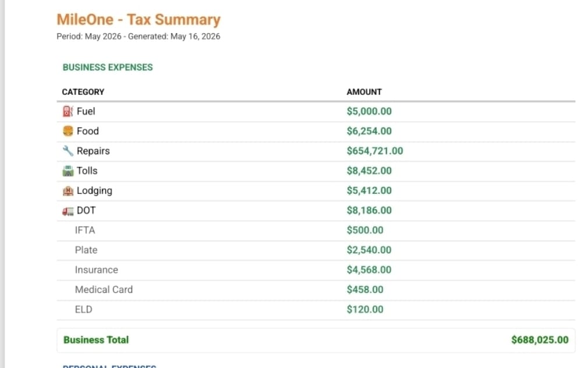588x368 pixels.
Task: Click the Insurance sub-category row label
Action: (x=97, y=270)
